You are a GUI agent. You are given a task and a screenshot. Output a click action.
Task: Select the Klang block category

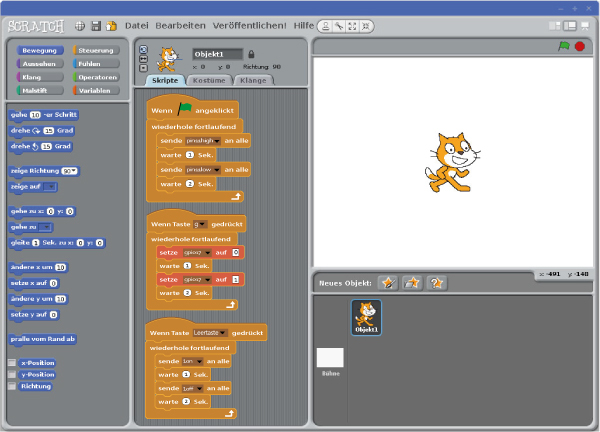tap(39, 77)
